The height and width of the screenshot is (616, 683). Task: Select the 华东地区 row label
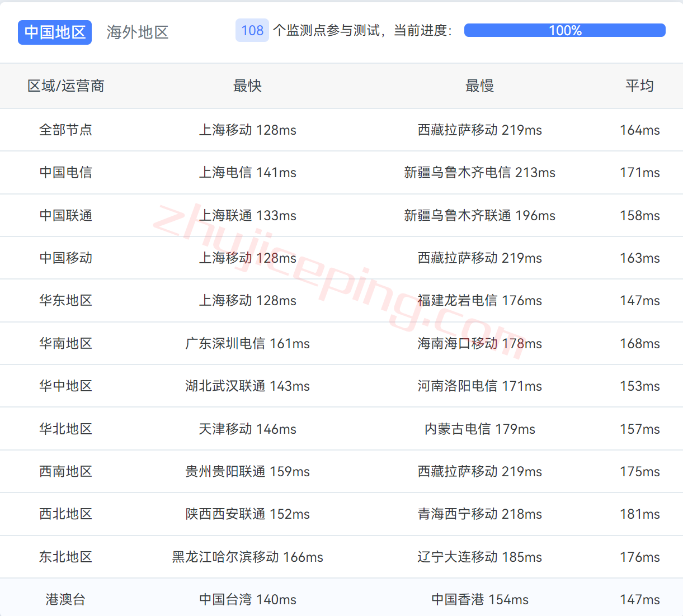(66, 300)
